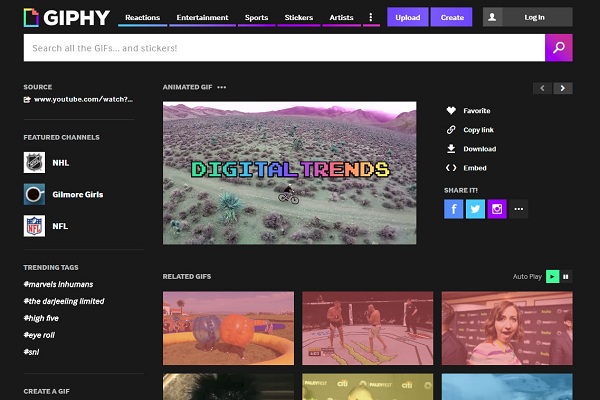Open the Sports category
The width and height of the screenshot is (600, 400).
point(256,18)
